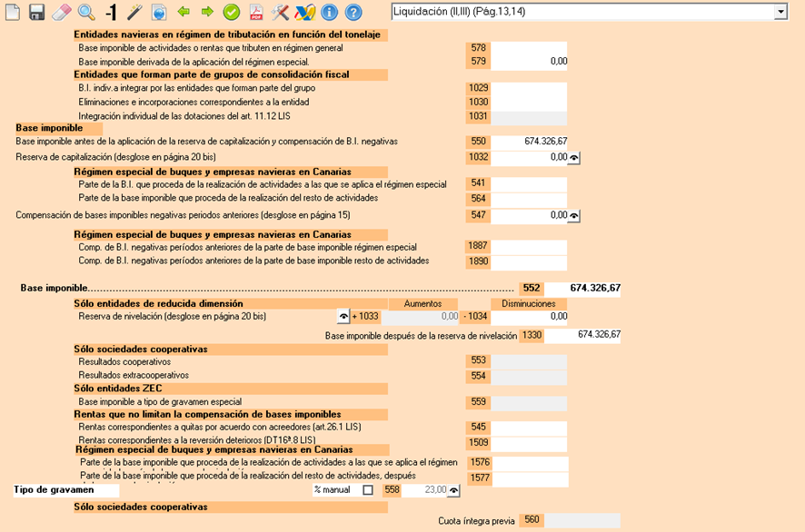Click input field for box 1576
Viewport: 805px width, 532px height.
tap(531, 463)
